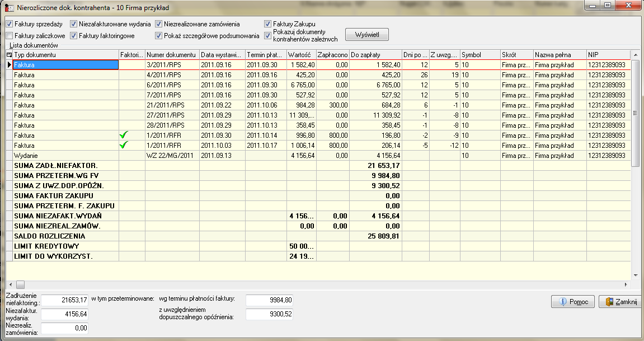Click the LIMIT KREDYTOWY row label
This screenshot has width=644, height=341.
pyautogui.click(x=46, y=246)
